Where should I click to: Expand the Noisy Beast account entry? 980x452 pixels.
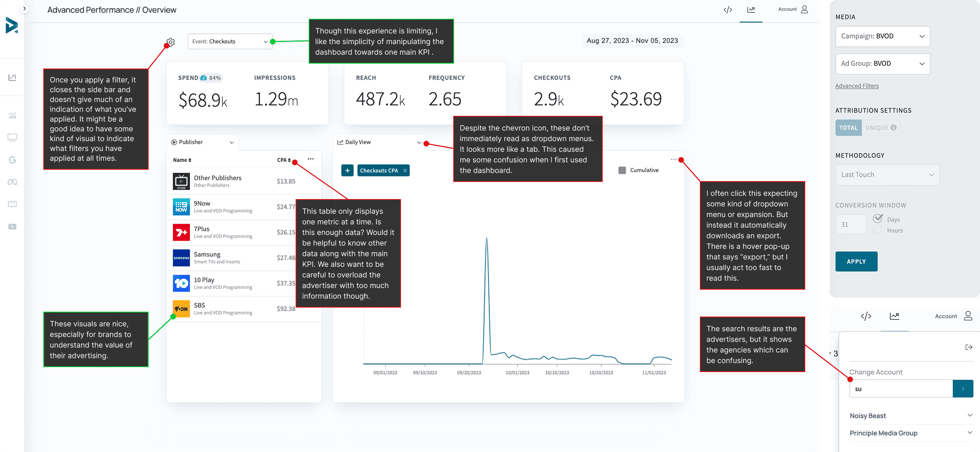911,416
